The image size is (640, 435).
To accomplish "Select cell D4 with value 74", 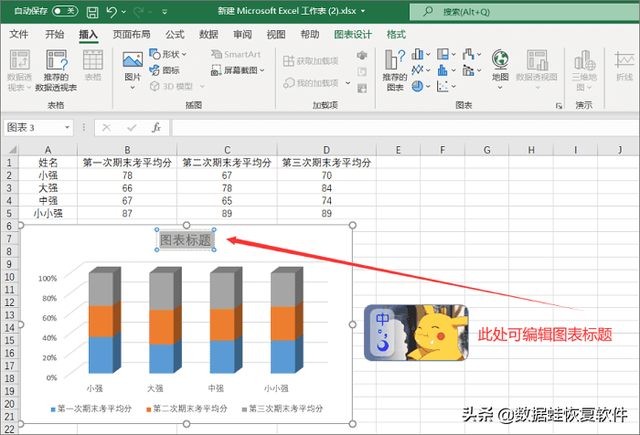I will [327, 200].
